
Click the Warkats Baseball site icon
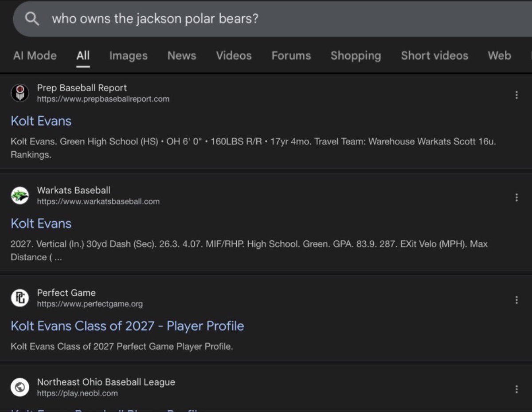click(20, 196)
